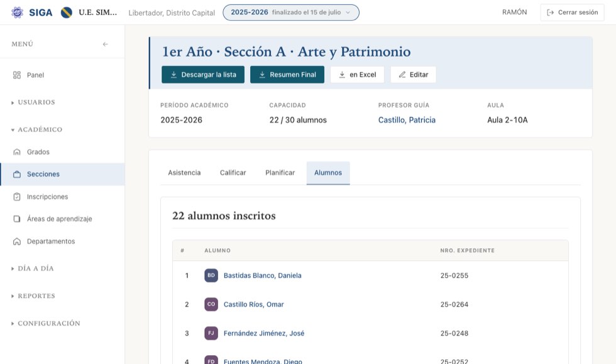The height and width of the screenshot is (364, 616).
Task: Click the Resumen Final button
Action: [x=287, y=75]
